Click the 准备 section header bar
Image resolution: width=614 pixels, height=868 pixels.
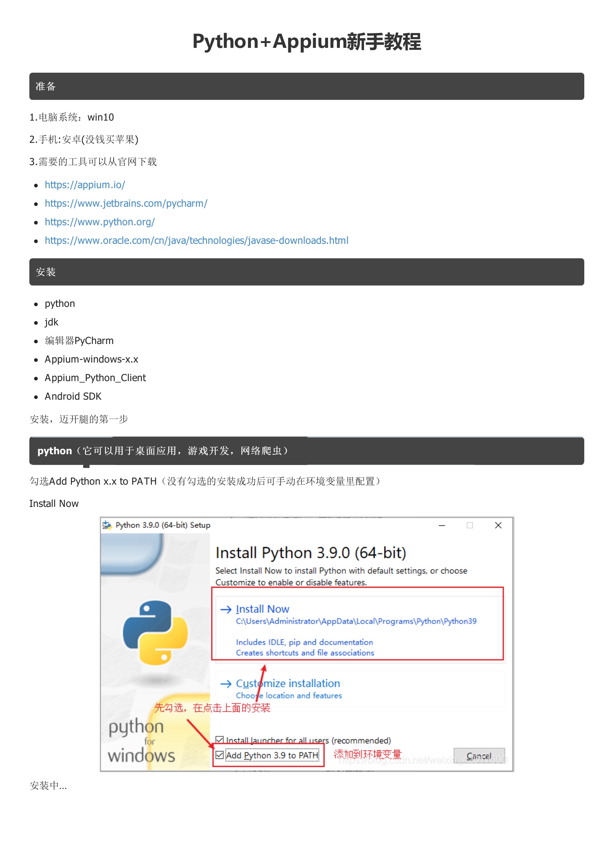306,86
